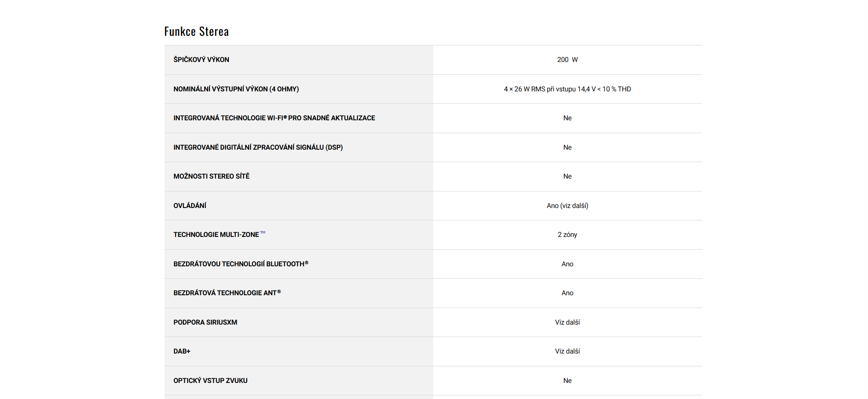Click the "Technologie Multi-Zone" label
Screen dimensions: 868x399
[x=216, y=235]
